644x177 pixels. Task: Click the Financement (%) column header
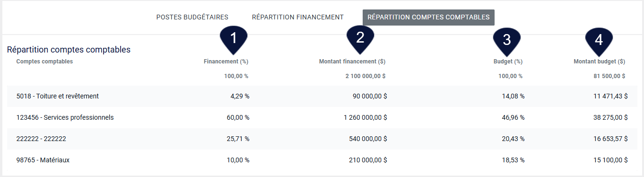(226, 62)
